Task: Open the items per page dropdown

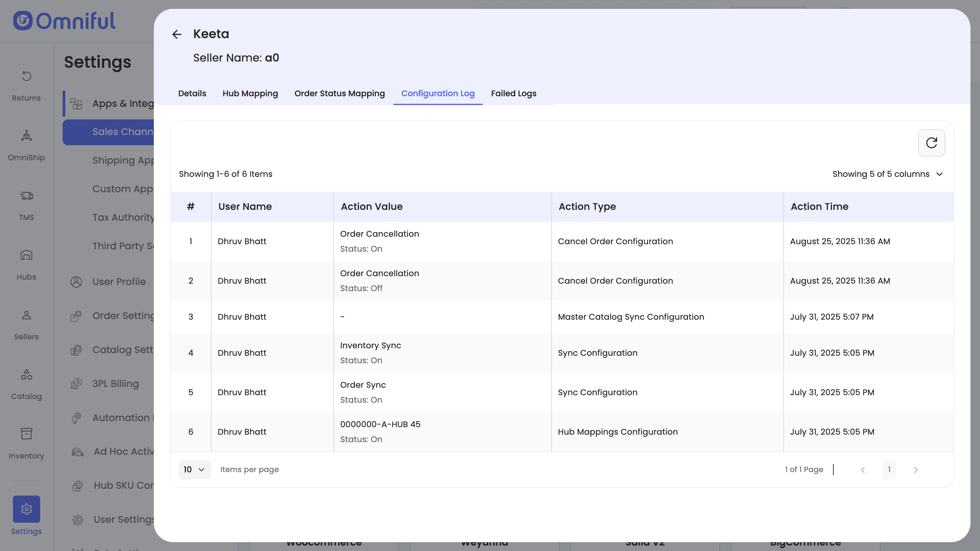Action: point(194,470)
